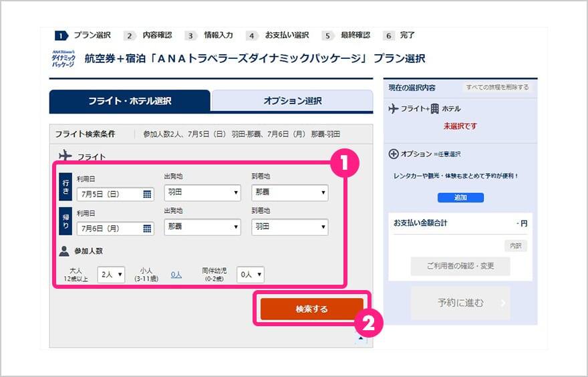Open return 到着地 dropdown showing 羽田

coord(290,227)
